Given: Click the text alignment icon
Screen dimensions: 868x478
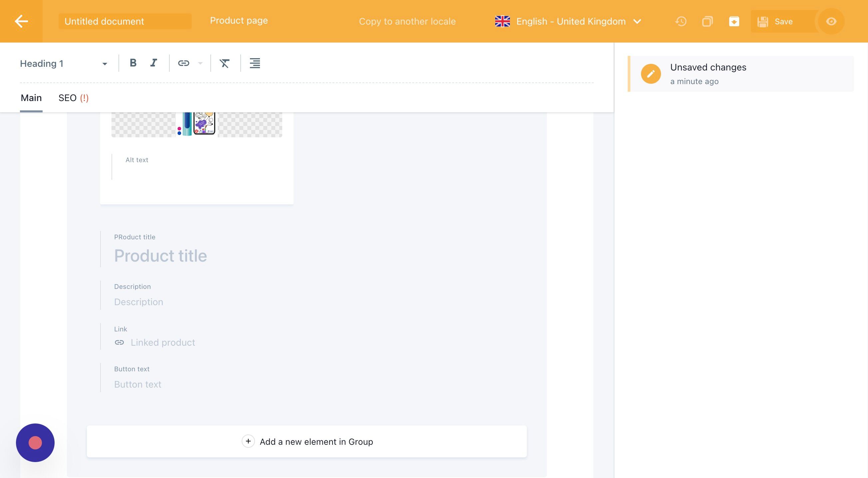Looking at the screenshot, I should point(255,63).
